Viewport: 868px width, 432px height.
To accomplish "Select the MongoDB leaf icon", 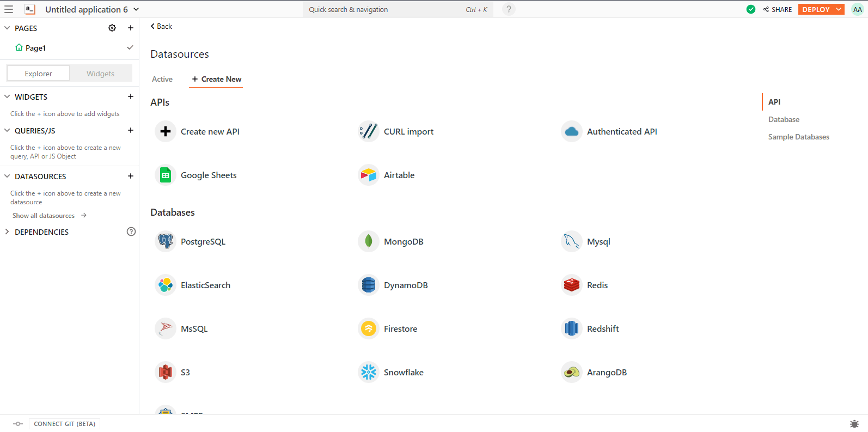I will 369,241.
